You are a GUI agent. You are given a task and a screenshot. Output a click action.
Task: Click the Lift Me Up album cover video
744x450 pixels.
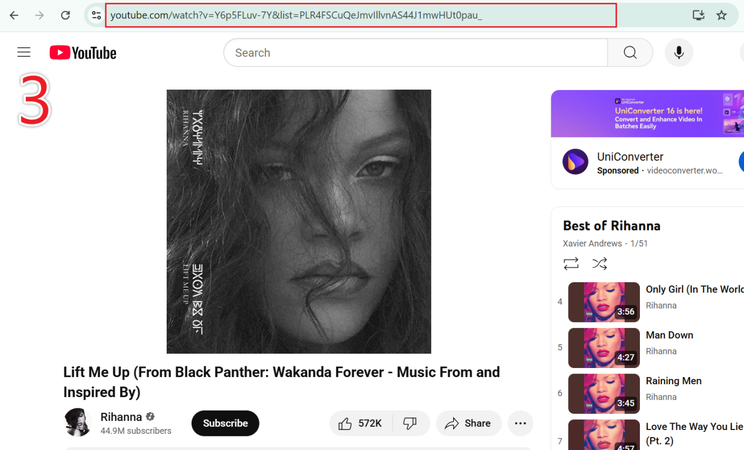click(x=299, y=221)
